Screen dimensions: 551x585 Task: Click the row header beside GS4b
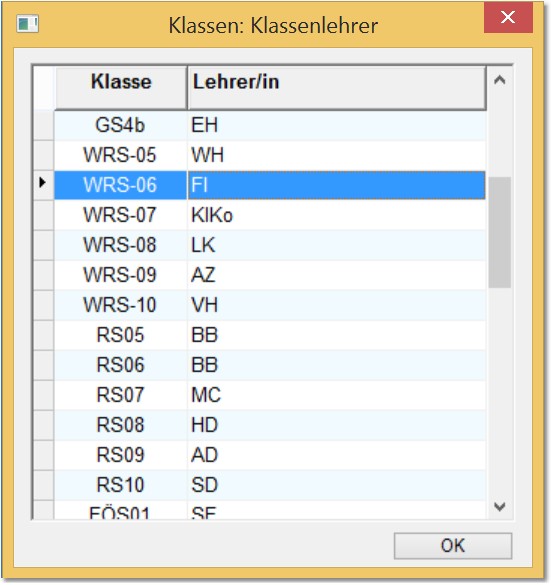[44, 125]
